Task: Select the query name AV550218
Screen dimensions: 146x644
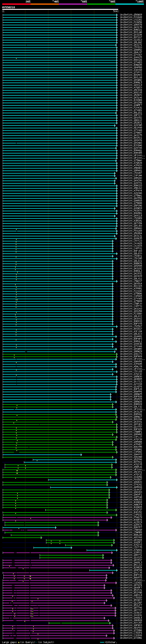Action: pos(8,8)
